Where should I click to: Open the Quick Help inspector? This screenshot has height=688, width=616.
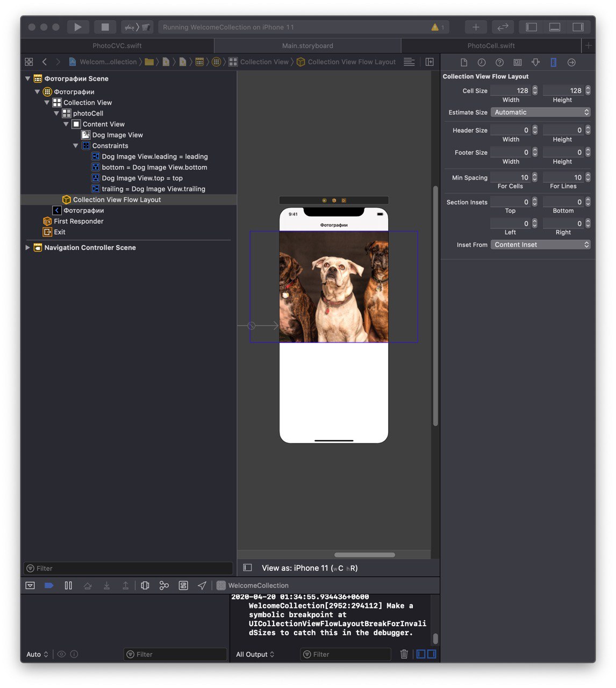click(x=500, y=62)
